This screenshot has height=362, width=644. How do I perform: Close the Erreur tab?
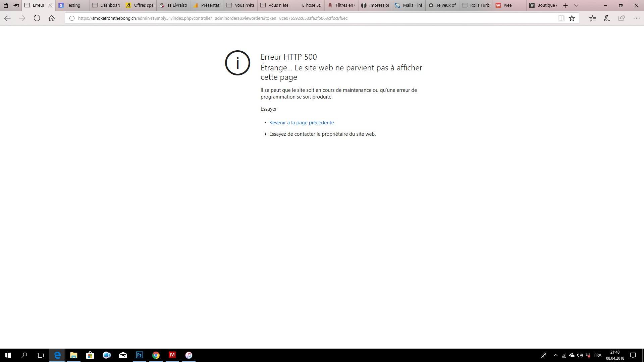pyautogui.click(x=50, y=5)
